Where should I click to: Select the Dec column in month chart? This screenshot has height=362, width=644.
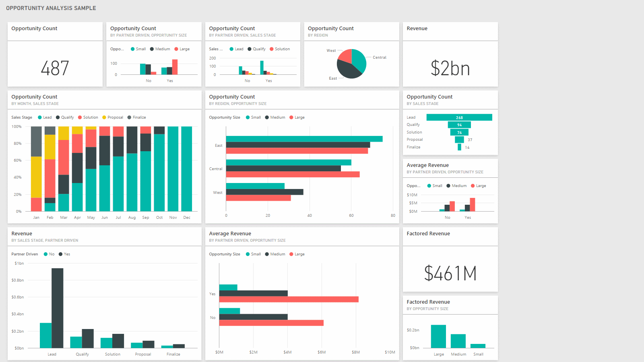pos(187,169)
